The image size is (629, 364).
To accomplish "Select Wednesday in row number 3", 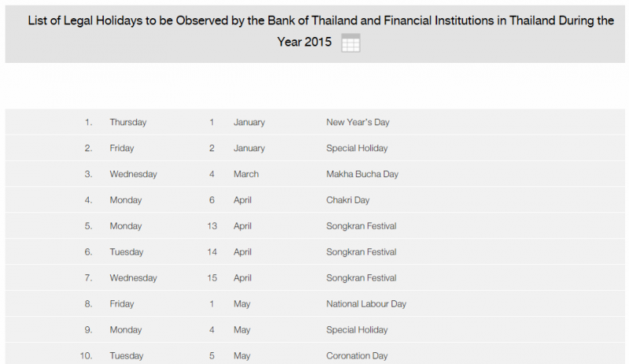I will point(133,174).
